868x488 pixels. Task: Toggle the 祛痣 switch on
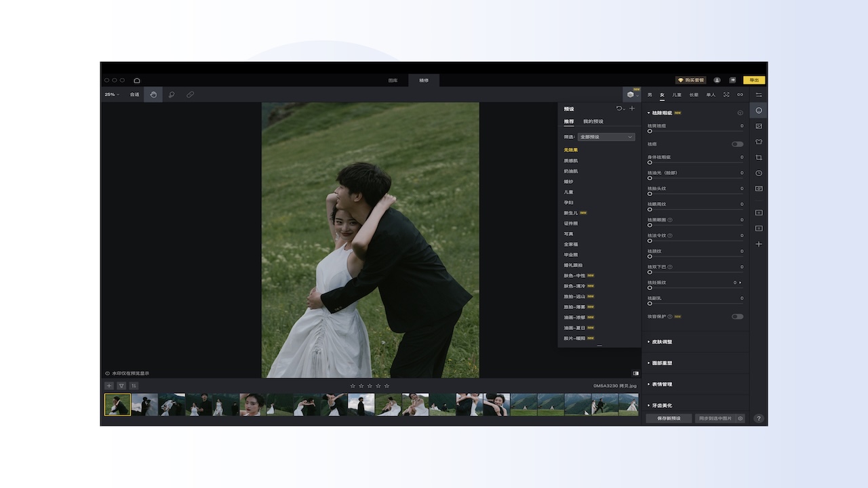click(737, 144)
